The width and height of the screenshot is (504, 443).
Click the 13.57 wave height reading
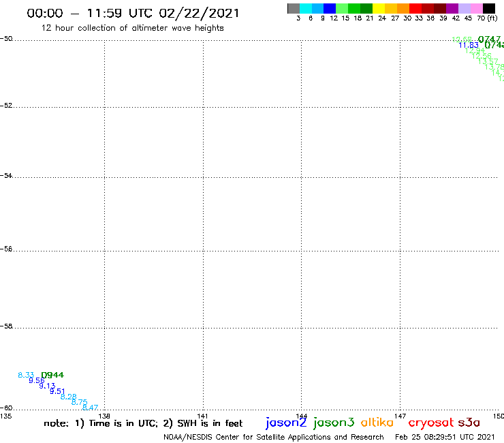tap(488, 61)
